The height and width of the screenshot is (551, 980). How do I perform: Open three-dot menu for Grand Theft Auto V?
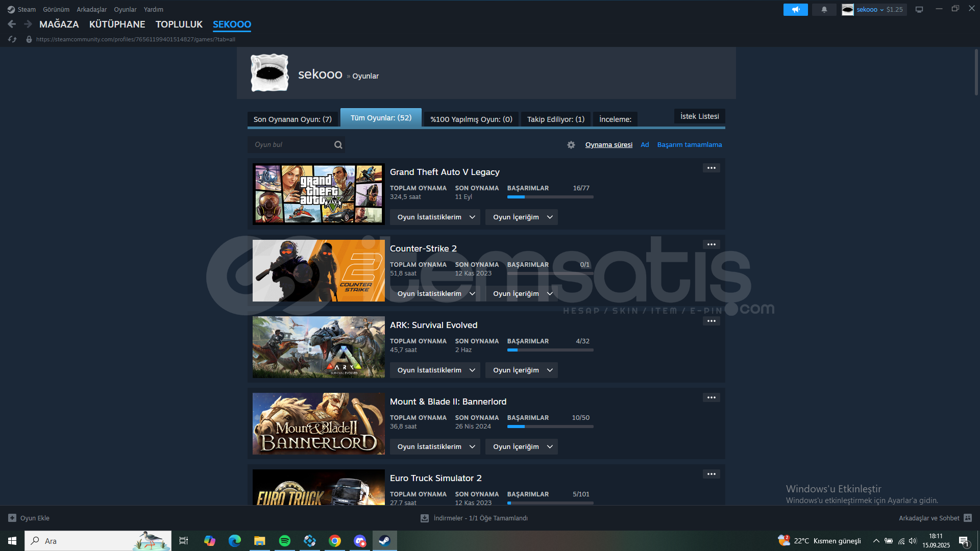711,168
